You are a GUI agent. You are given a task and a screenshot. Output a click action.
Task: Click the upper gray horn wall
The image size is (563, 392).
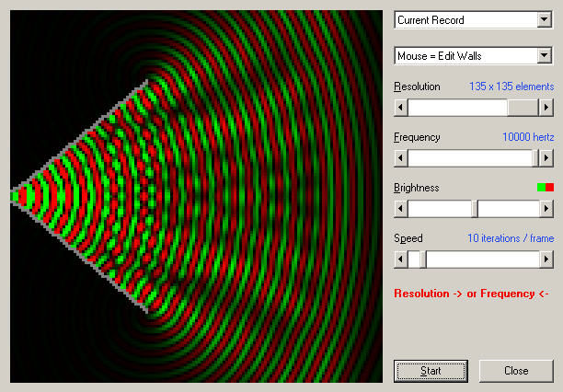[x=79, y=137]
